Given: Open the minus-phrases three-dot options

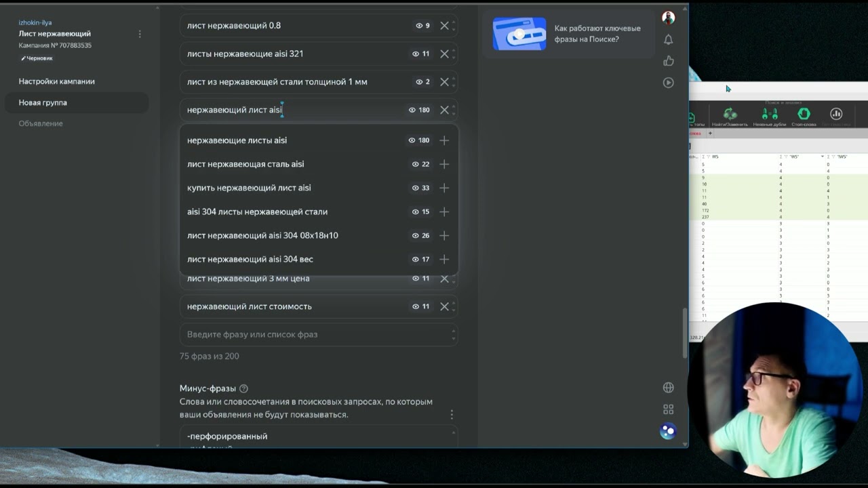Looking at the screenshot, I should (452, 414).
